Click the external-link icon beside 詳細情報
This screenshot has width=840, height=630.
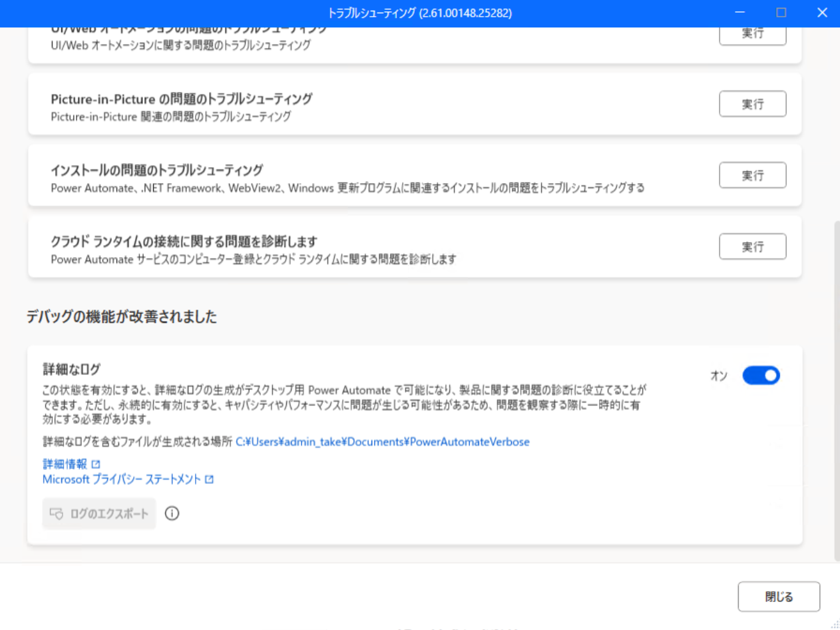pos(95,464)
